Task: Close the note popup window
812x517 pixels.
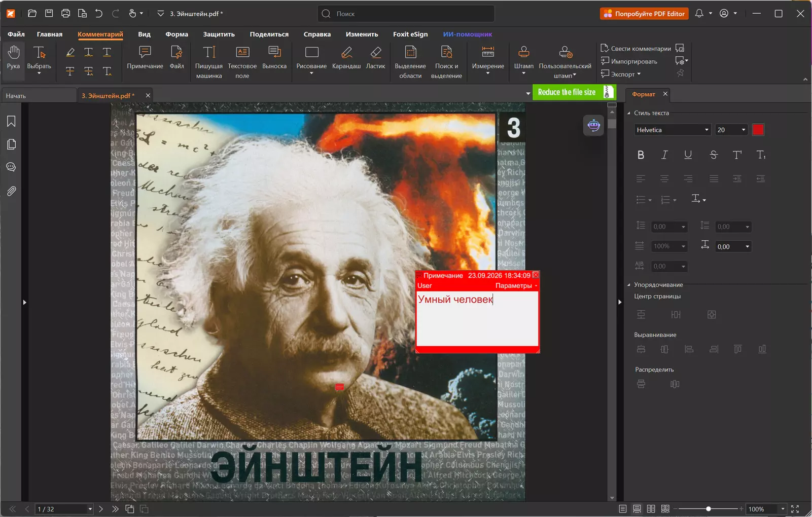Action: tap(536, 275)
